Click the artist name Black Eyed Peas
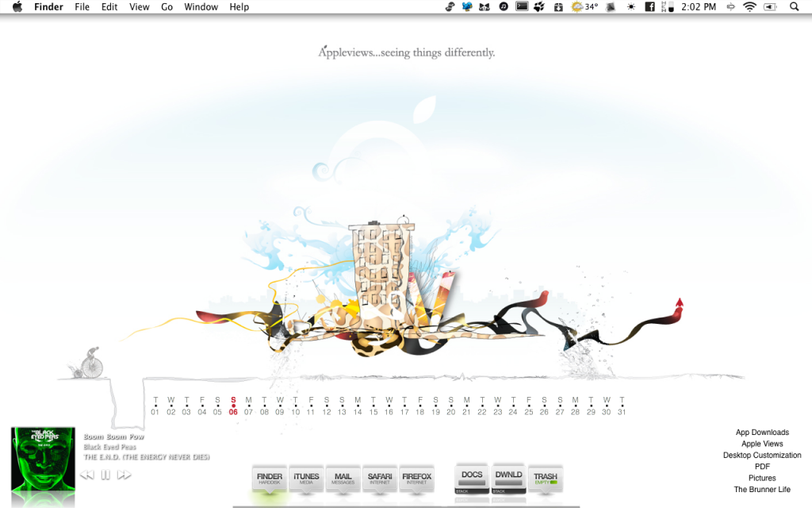Screen dimensions: 812x508 point(109,447)
